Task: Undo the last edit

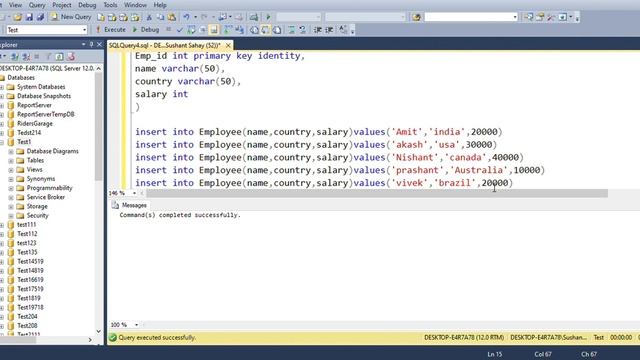Action: point(187,17)
